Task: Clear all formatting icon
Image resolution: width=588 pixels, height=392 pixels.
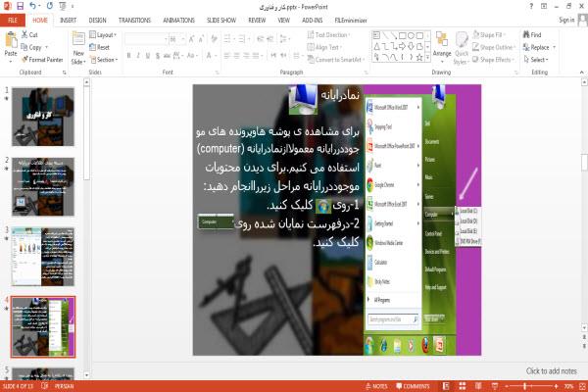Action: point(214,39)
